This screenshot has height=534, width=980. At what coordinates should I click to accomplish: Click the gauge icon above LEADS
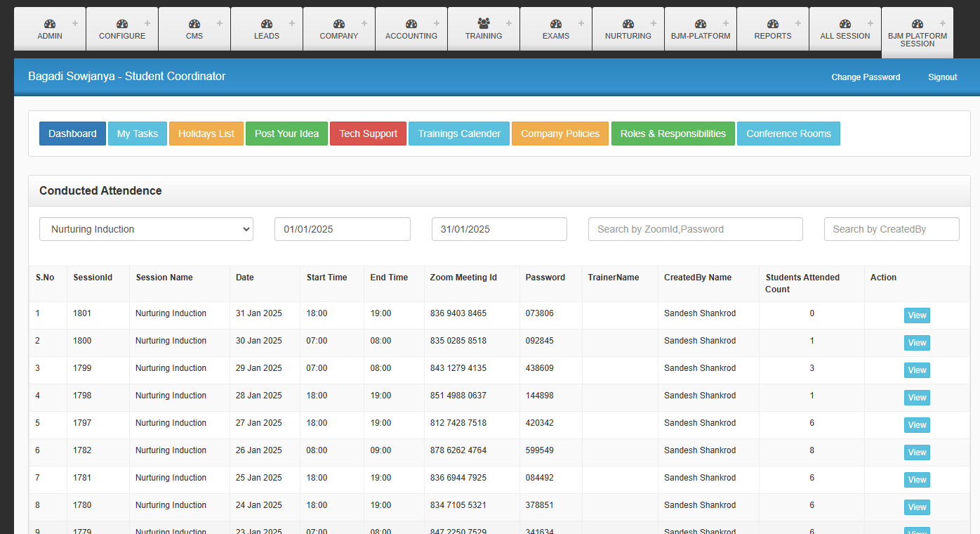(x=267, y=24)
